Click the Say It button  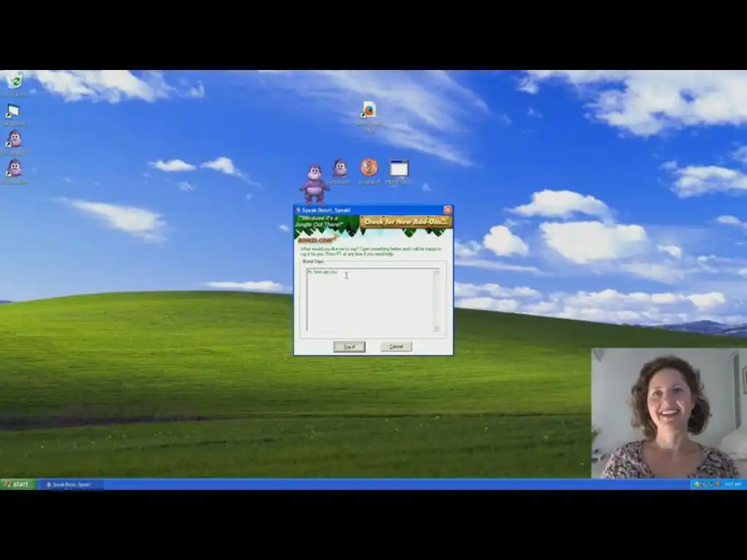(x=349, y=346)
